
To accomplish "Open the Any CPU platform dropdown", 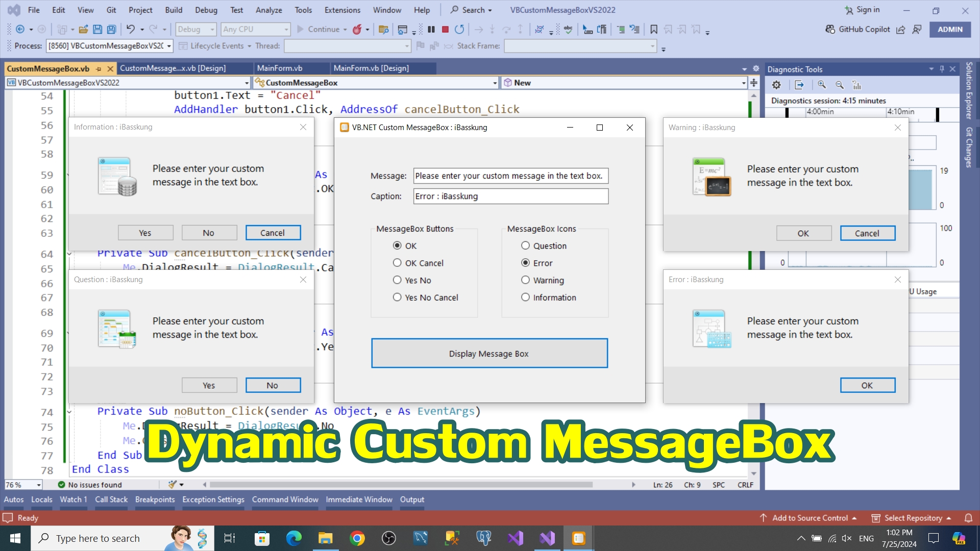I will (256, 30).
